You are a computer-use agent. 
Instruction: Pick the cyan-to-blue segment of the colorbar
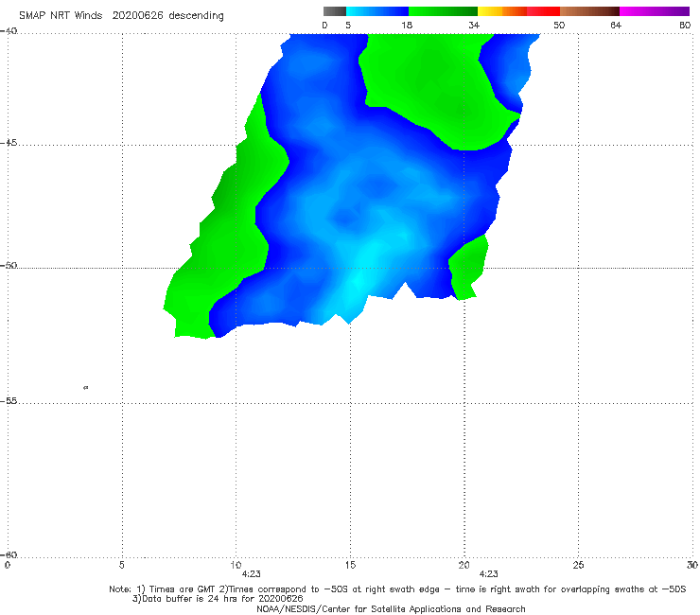click(377, 11)
